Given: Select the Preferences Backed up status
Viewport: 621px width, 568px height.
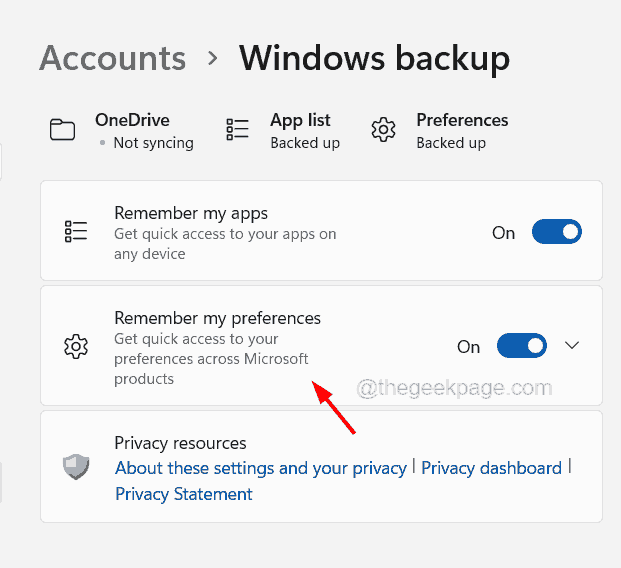Looking at the screenshot, I should pos(451,143).
